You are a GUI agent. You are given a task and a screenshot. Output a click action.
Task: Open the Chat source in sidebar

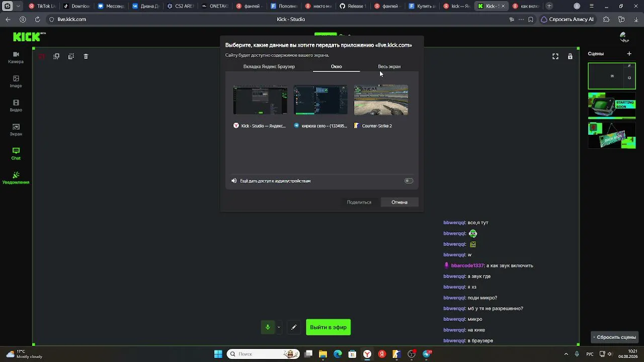click(x=16, y=154)
